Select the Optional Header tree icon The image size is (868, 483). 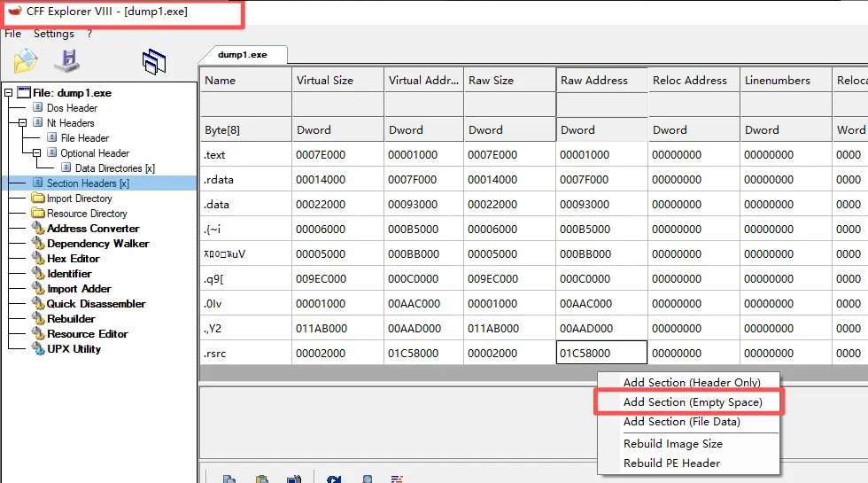click(52, 152)
